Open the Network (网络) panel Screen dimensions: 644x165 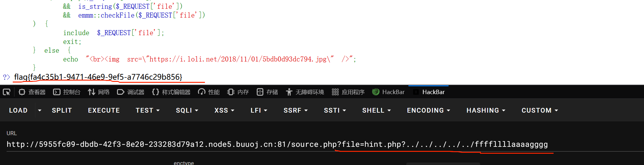99,92
